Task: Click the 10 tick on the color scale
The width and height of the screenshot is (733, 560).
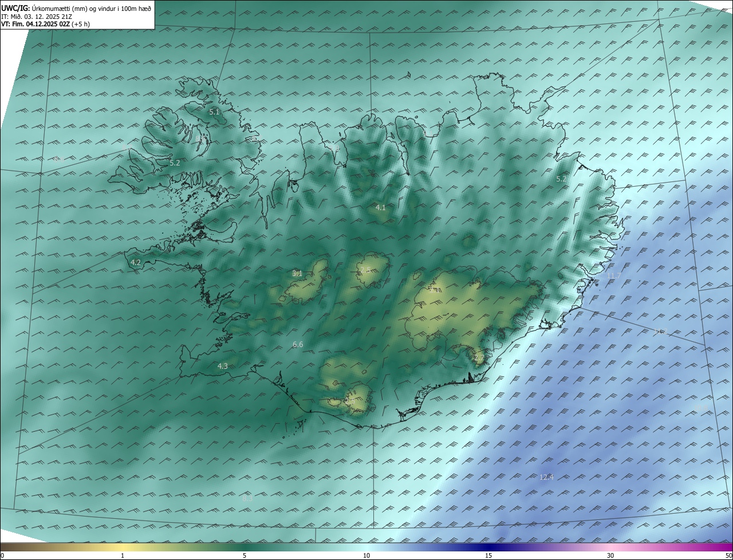Action: pos(366,556)
